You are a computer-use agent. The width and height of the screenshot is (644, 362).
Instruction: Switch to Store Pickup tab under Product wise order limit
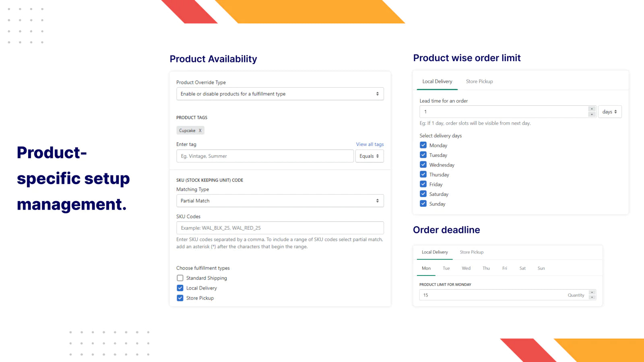coord(479,81)
